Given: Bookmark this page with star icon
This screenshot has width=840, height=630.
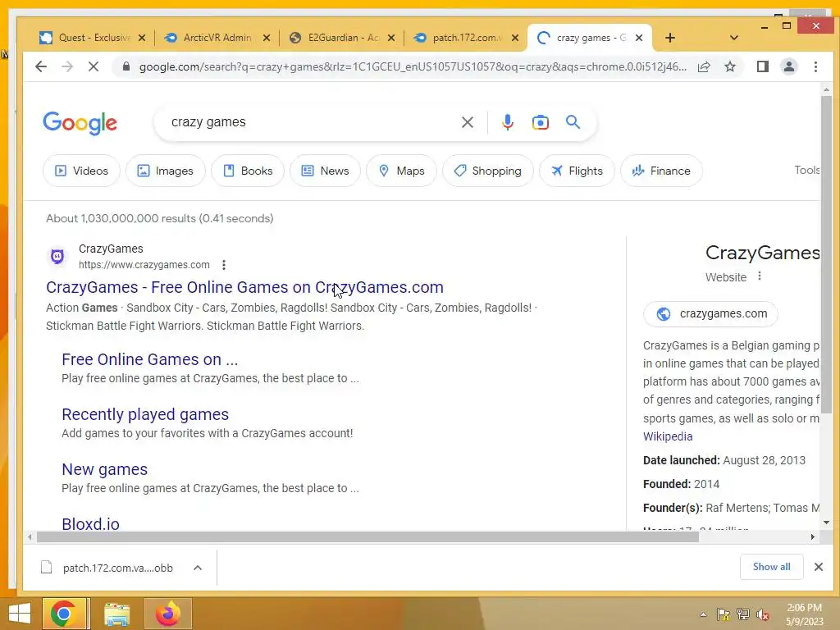Looking at the screenshot, I should click(x=729, y=66).
